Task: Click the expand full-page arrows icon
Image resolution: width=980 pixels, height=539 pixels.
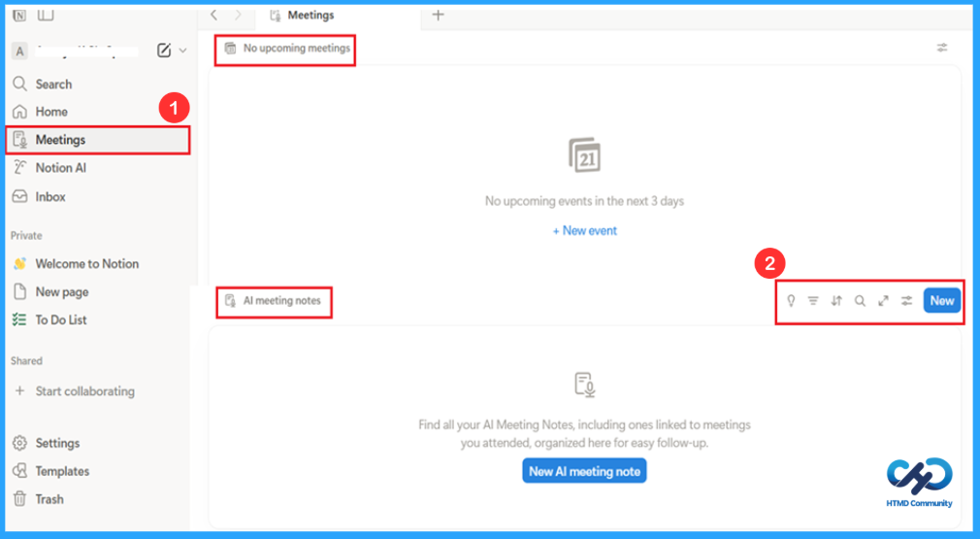Action: click(883, 301)
